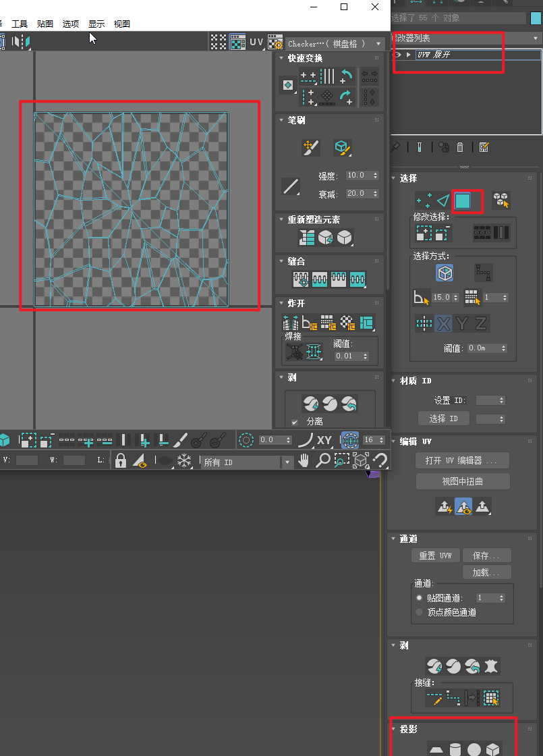Click the 视图中扭曲 button
The width and height of the screenshot is (543, 756).
click(x=463, y=481)
